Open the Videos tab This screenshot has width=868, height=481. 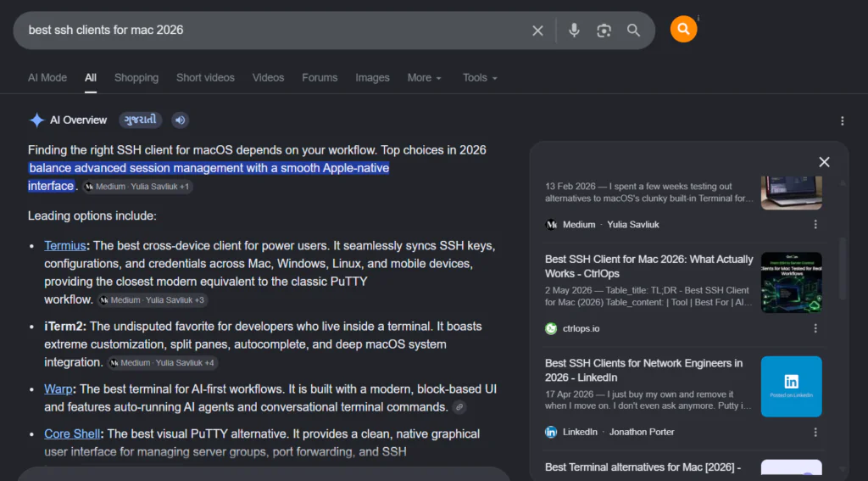point(268,78)
